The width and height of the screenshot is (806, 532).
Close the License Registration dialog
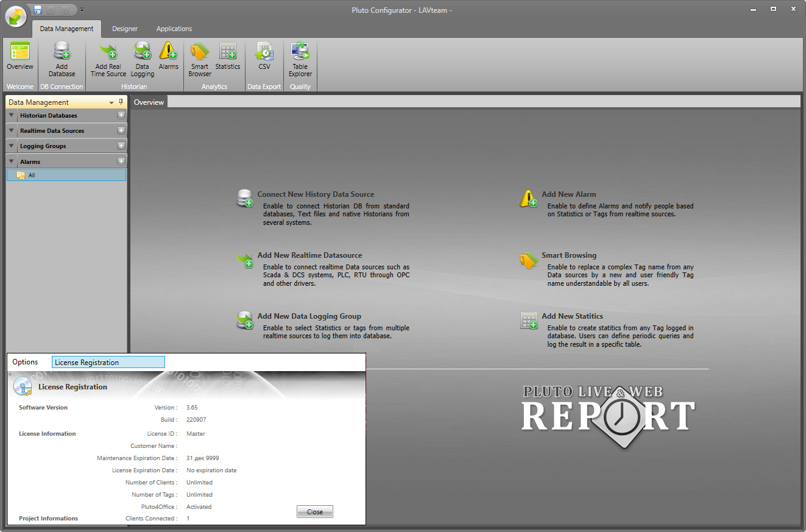pyautogui.click(x=315, y=512)
